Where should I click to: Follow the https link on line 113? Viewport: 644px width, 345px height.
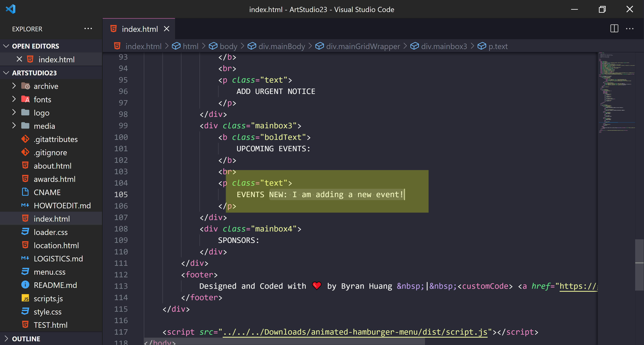point(578,286)
